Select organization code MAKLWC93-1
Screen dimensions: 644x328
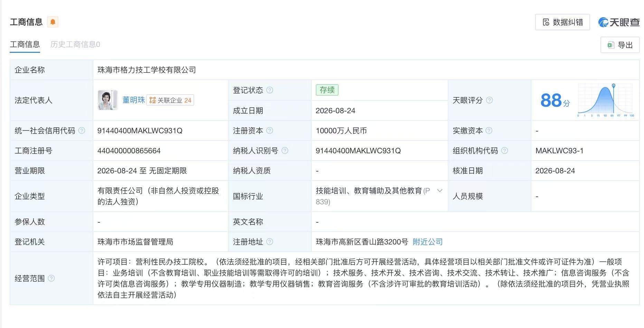coord(559,151)
